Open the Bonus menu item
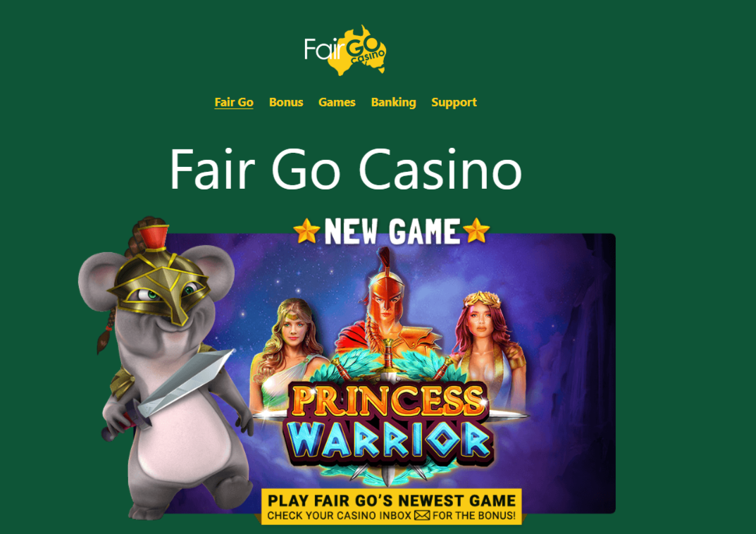 coord(286,102)
